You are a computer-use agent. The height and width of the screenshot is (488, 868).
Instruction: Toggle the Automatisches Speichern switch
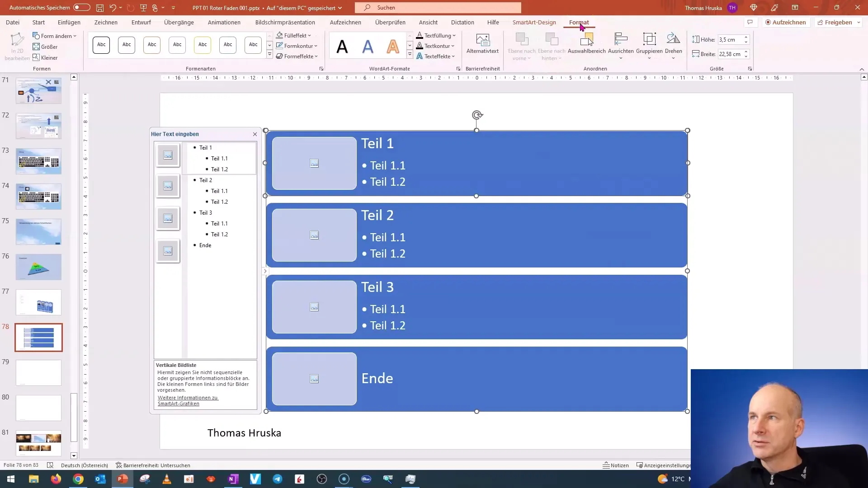[x=82, y=8]
